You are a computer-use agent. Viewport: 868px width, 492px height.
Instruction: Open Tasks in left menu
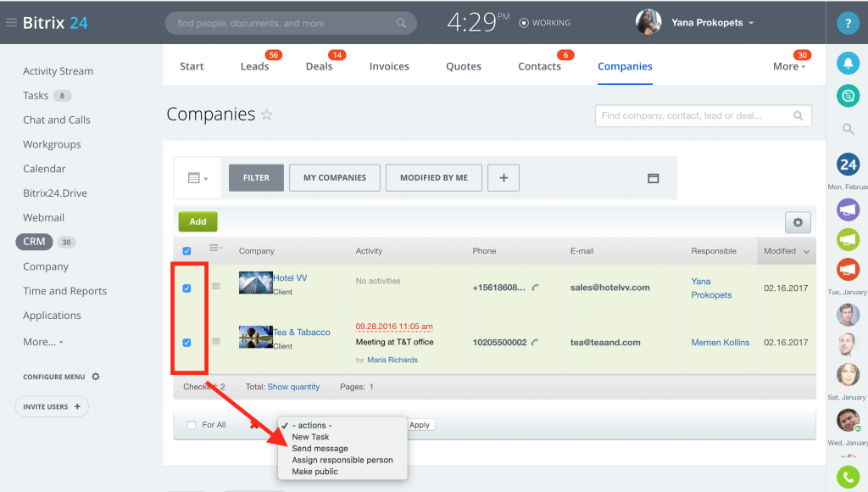[36, 95]
